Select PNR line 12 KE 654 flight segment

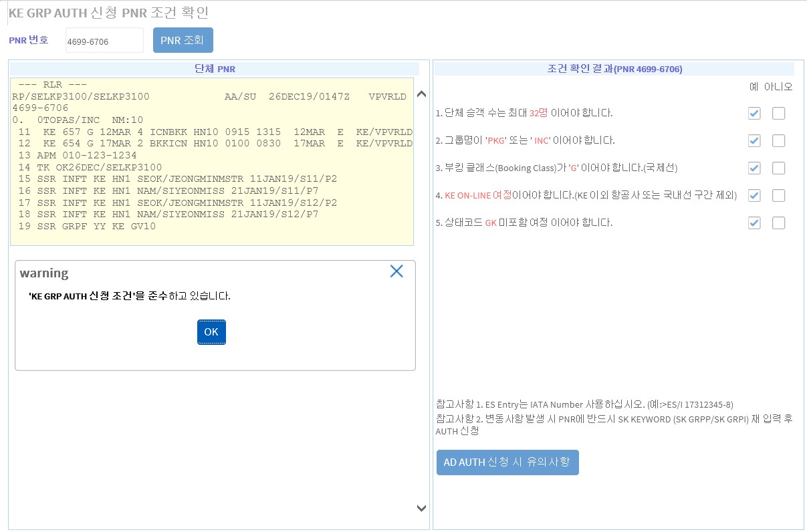(x=215, y=144)
